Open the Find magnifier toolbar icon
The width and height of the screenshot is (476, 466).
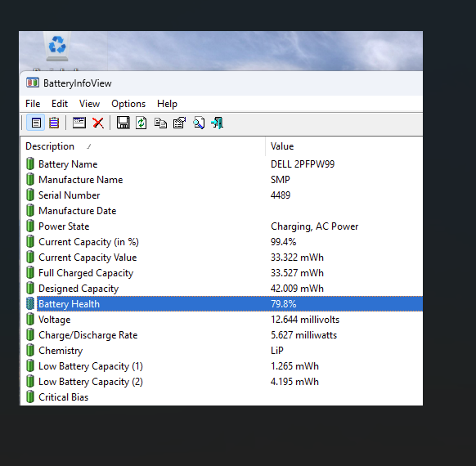pos(199,123)
